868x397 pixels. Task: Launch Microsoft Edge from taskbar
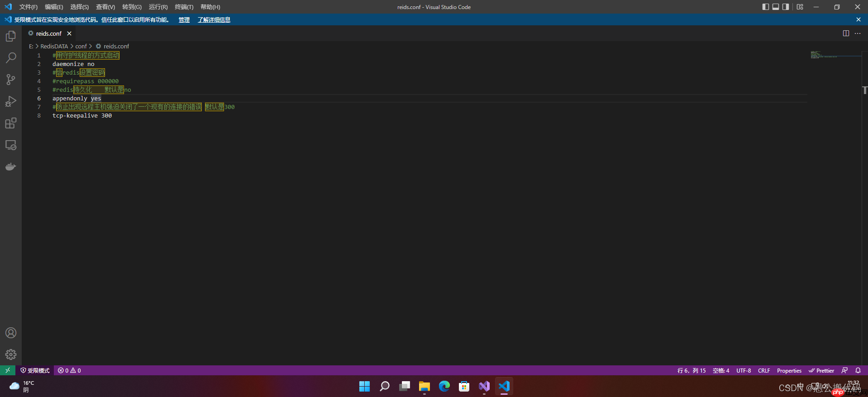444,386
